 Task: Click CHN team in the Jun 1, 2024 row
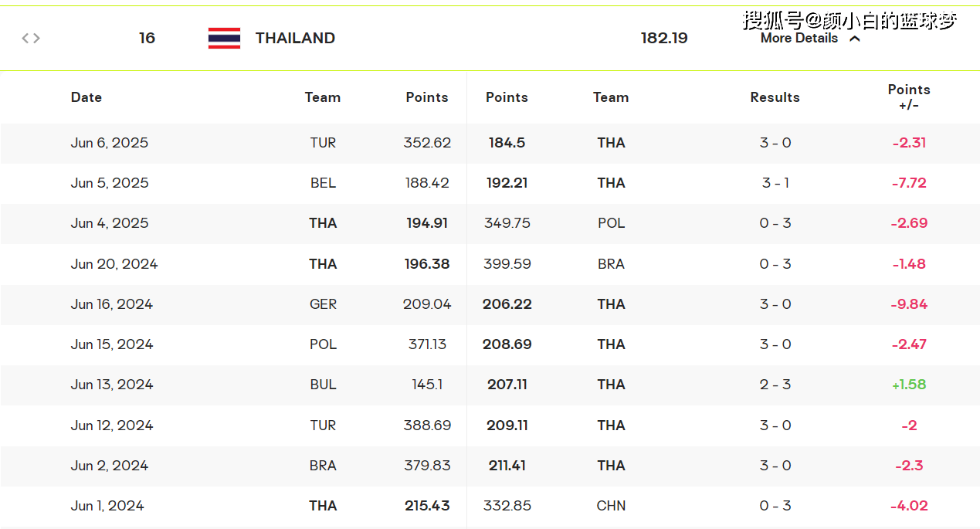tap(611, 506)
